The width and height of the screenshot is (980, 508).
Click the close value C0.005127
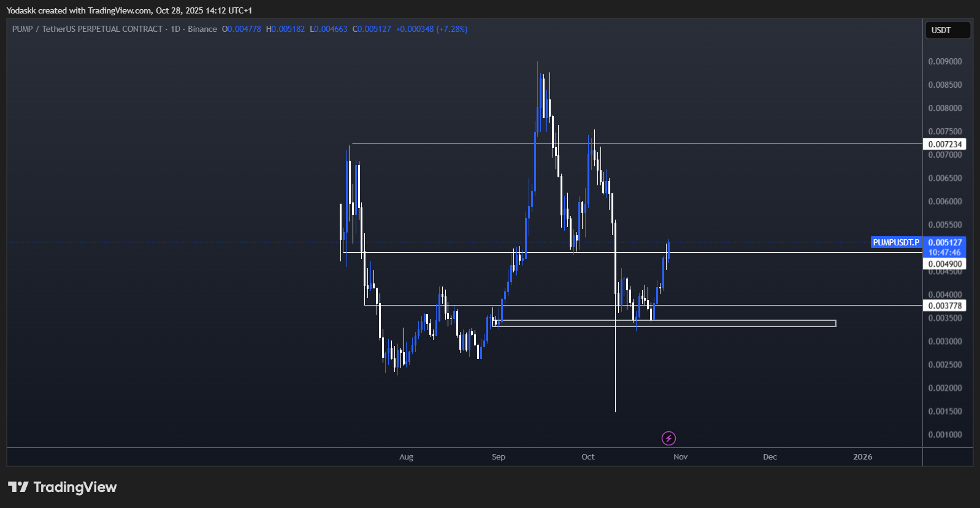(x=372, y=29)
